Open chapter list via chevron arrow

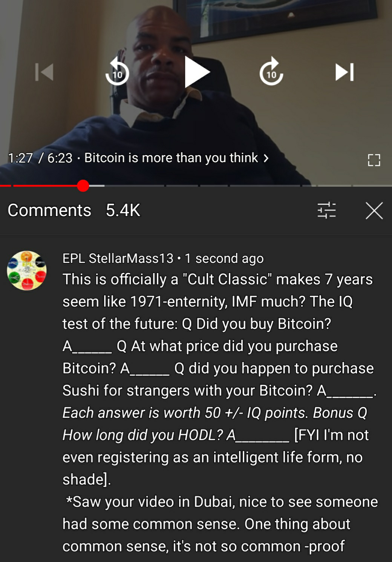[x=266, y=158]
